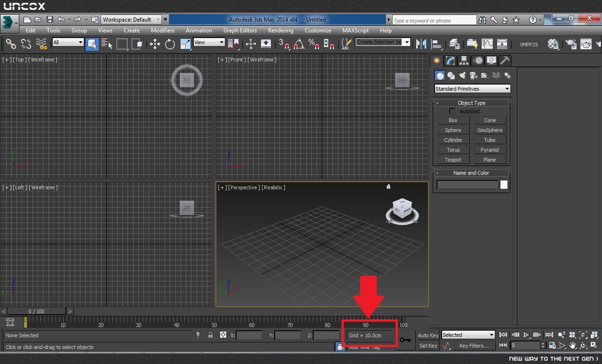The width and height of the screenshot is (602, 364).
Task: Select the Shapes creation category
Action: coord(451,76)
